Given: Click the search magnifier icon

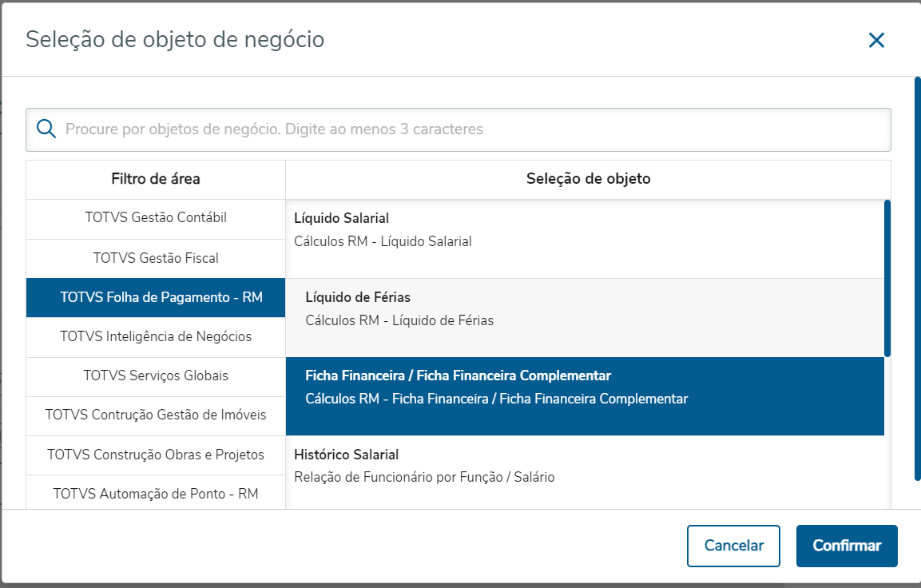Looking at the screenshot, I should coord(46,129).
